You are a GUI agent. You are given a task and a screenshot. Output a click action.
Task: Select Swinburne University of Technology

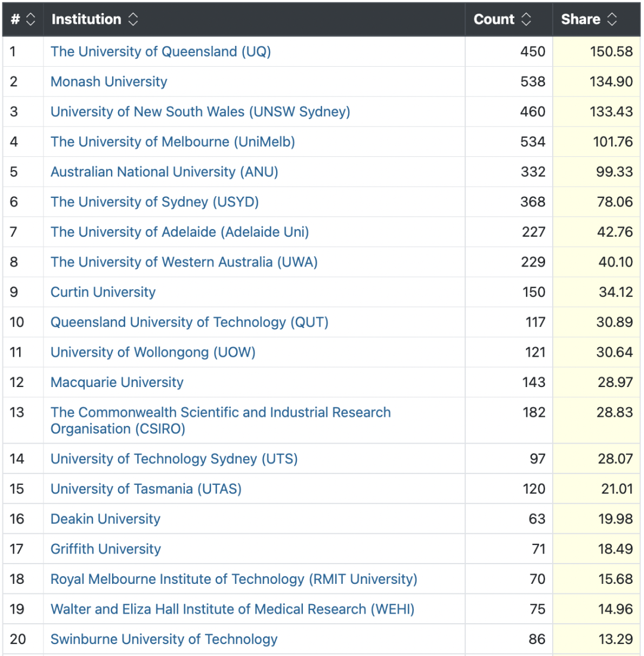(x=163, y=639)
